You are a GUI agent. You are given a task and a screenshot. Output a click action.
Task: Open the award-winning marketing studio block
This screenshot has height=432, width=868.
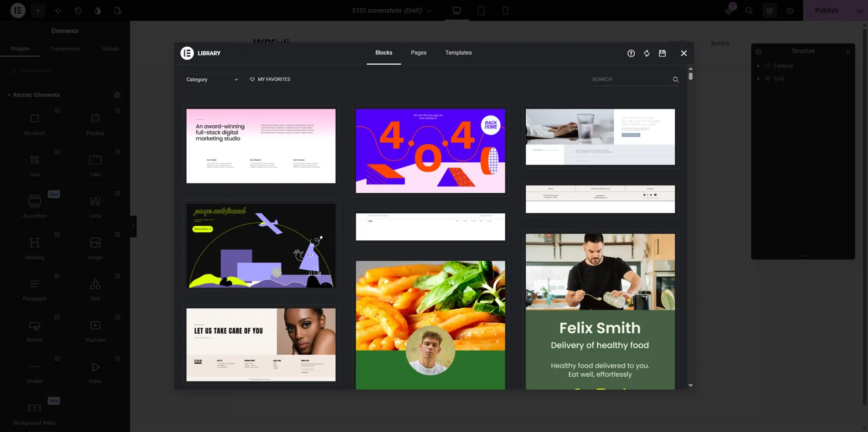pyautogui.click(x=261, y=146)
